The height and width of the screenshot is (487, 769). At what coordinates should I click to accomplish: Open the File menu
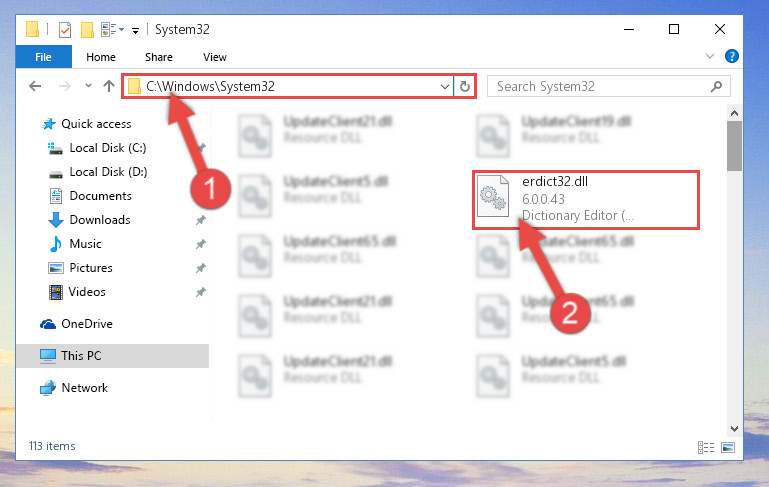(44, 57)
